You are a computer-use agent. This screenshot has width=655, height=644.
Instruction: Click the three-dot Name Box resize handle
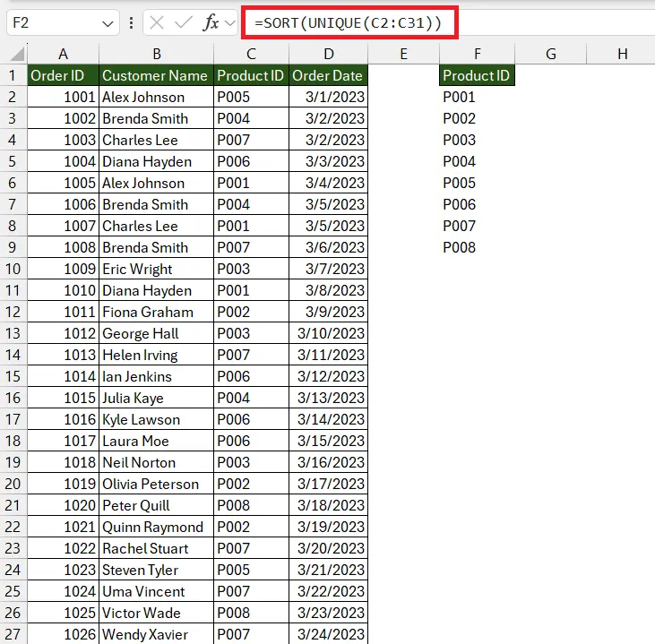coord(133,23)
